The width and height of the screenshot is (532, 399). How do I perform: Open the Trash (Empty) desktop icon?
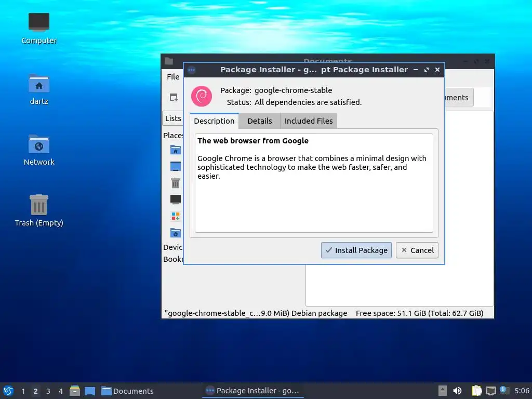39,210
